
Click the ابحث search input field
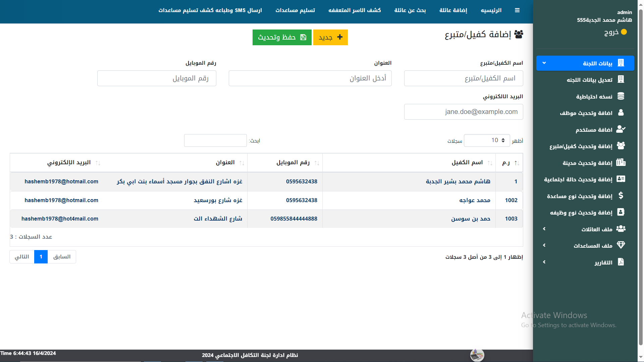pos(215,140)
